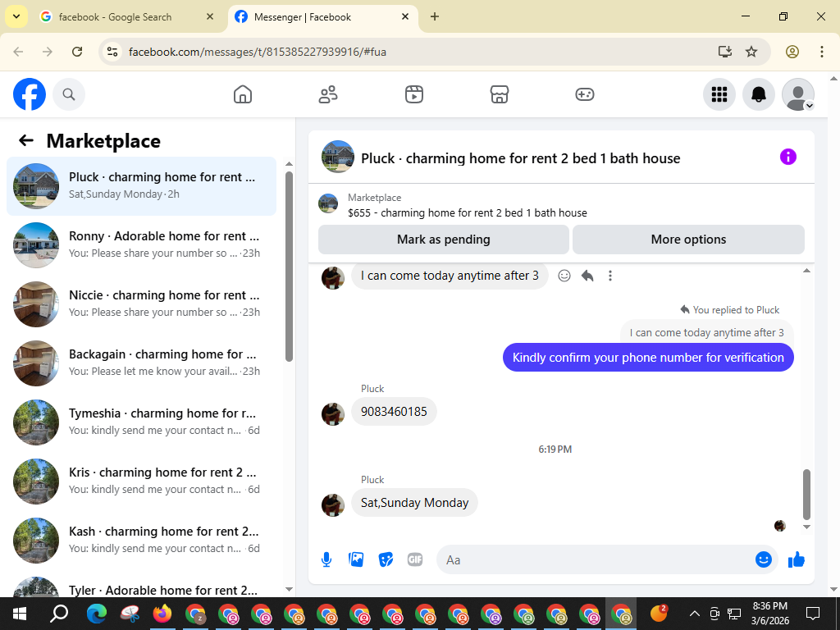The width and height of the screenshot is (840, 630).
Task: Open Backagain charming home conversation
Action: [141, 363]
